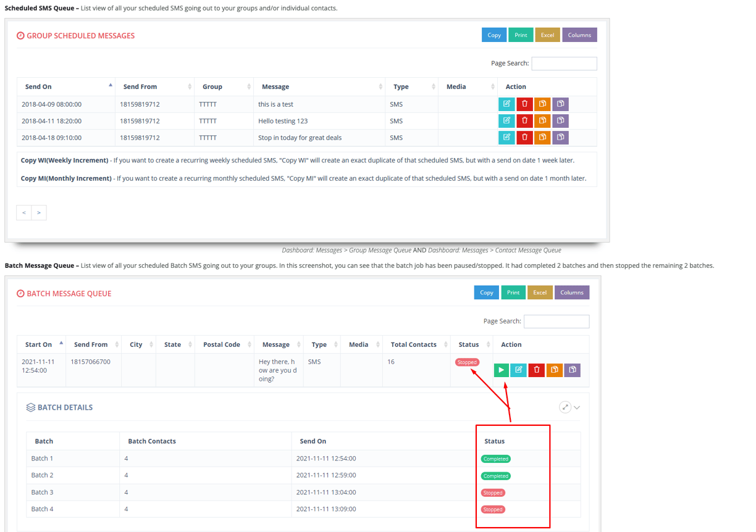756x532 pixels.
Task: Copy the Group Scheduled Messages table
Action: [x=494, y=35]
